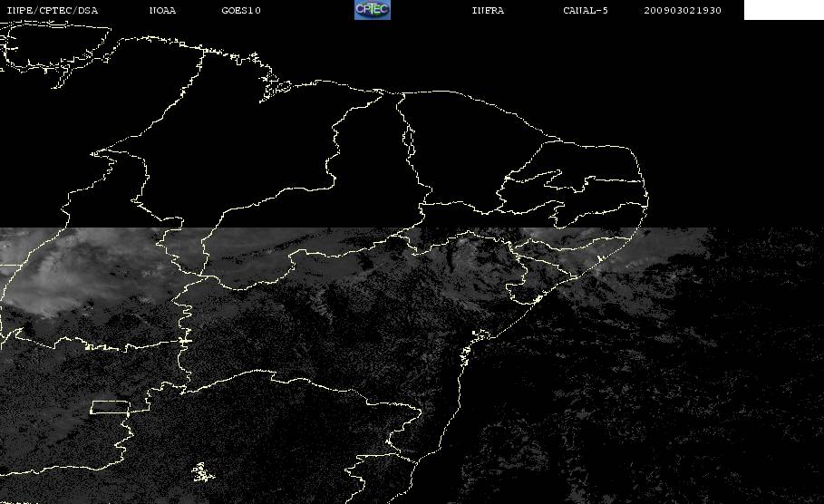Click the easternmost tip of Brazil's coastline
The height and width of the screenshot is (504, 824).
coord(647,199)
